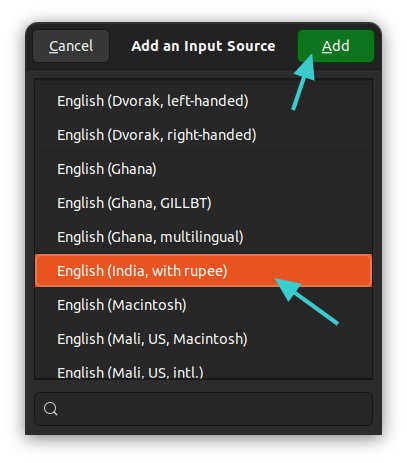Choose the Macintosh entry below India
Image resolution: width=407 pixels, height=463 pixels.
coord(203,305)
